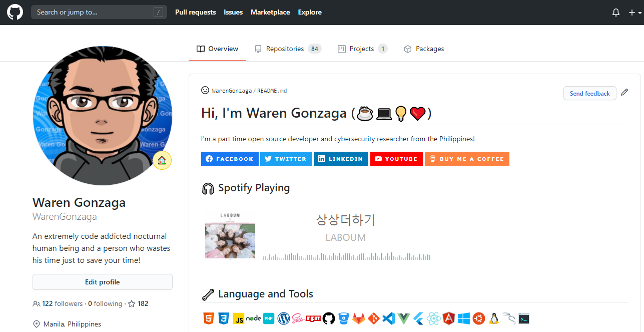The width and height of the screenshot is (644, 332).
Task: Click the GitHub Octocat logo in header
Action: pos(15,12)
